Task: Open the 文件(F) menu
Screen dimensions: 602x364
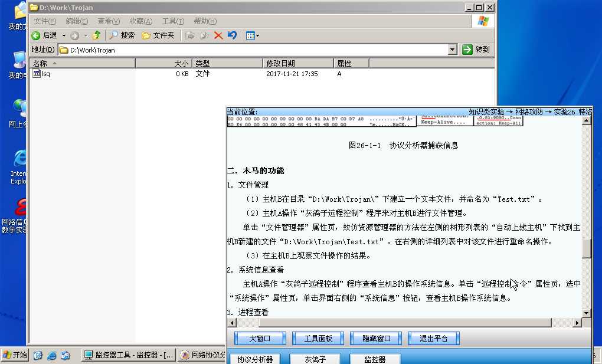Action: pos(45,21)
